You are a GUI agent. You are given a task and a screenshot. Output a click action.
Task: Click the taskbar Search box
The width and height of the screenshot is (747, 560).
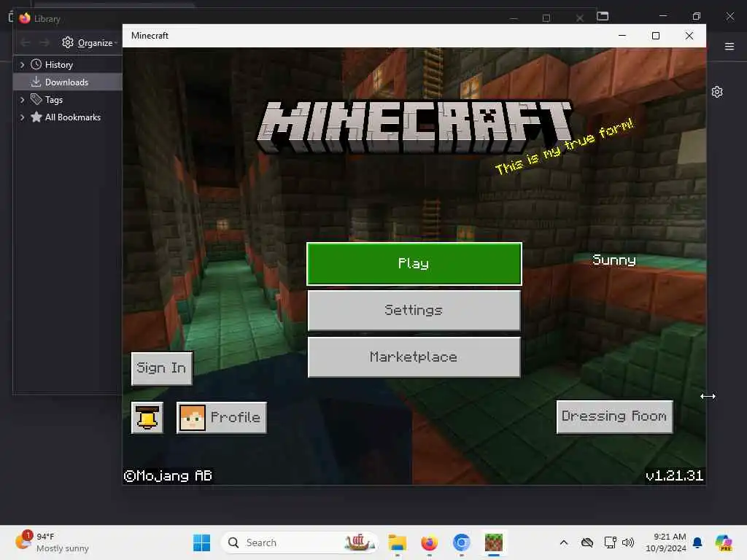[x=300, y=542]
